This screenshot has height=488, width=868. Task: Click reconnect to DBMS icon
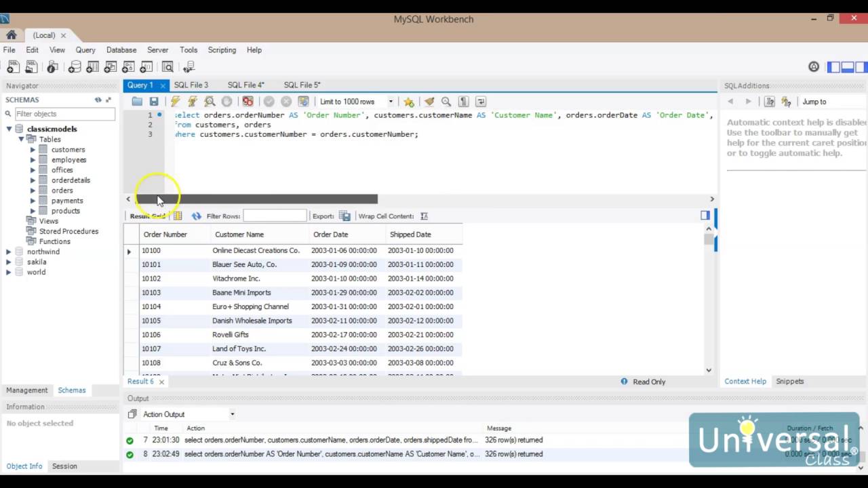(x=189, y=66)
